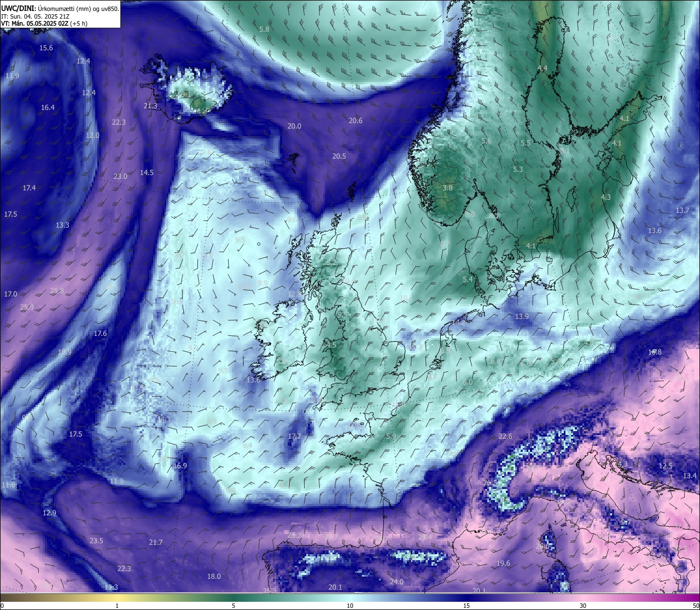Click the 3.8 value over Norway
Image resolution: width=700 pixels, height=610 pixels.
click(x=447, y=188)
